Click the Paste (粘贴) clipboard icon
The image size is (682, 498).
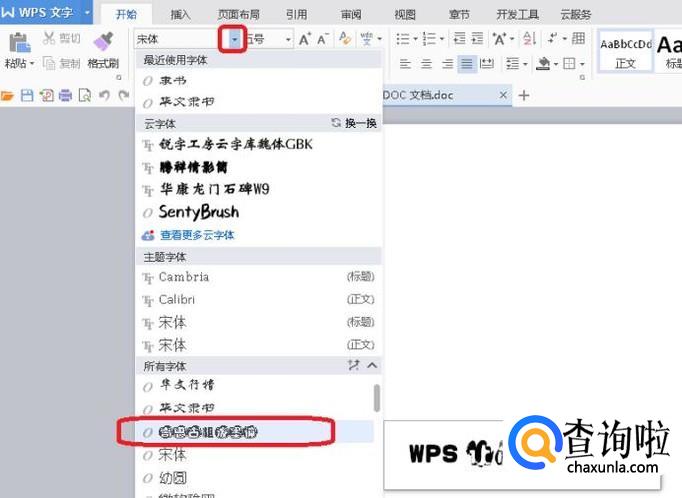tap(19, 43)
